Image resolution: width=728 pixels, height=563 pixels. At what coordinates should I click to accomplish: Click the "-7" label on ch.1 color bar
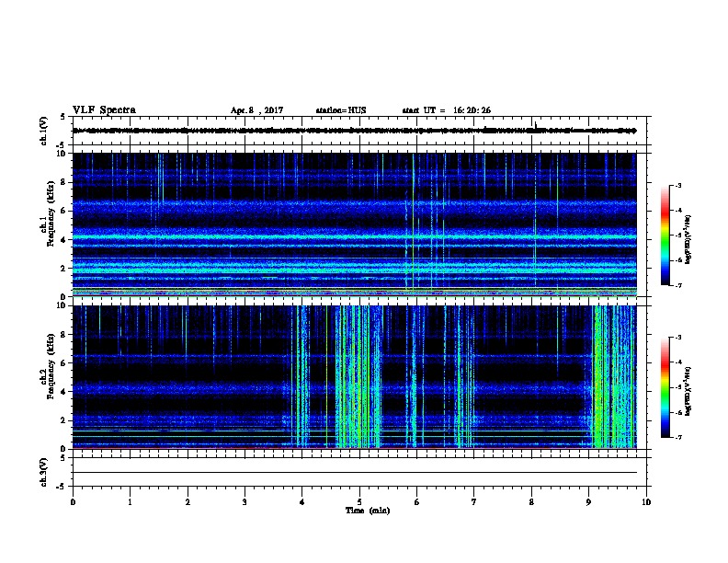[x=677, y=285]
